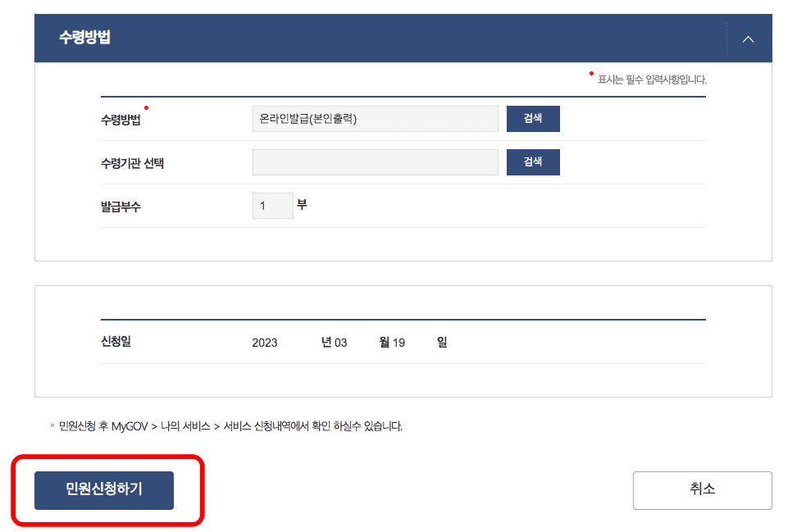The image size is (806, 532).
Task: Click the 취소 button
Action: coord(702,490)
